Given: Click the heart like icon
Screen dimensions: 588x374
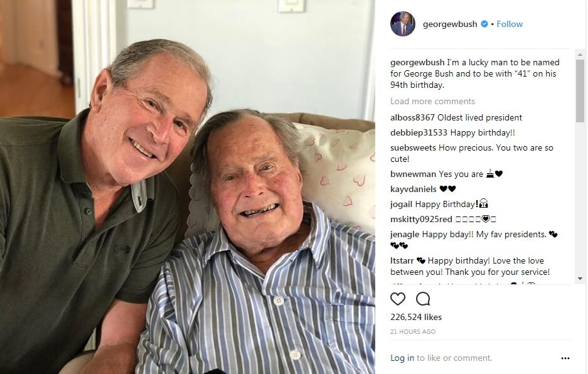Looking at the screenshot, I should coord(397,299).
